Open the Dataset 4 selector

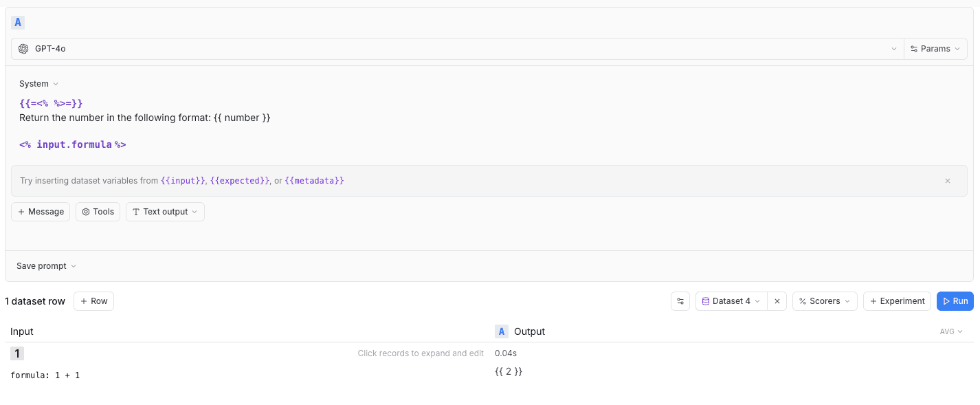731,301
